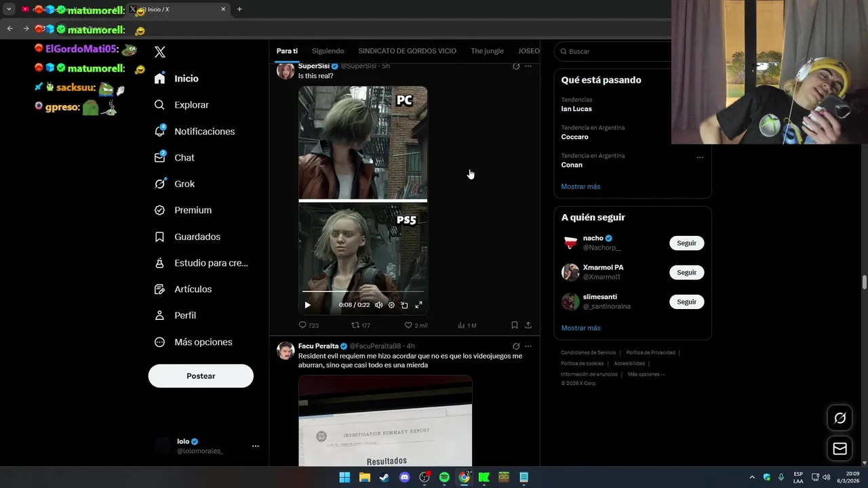The width and height of the screenshot is (868, 488).
Task: Open more options on Facu Peralta post
Action: coord(528,346)
